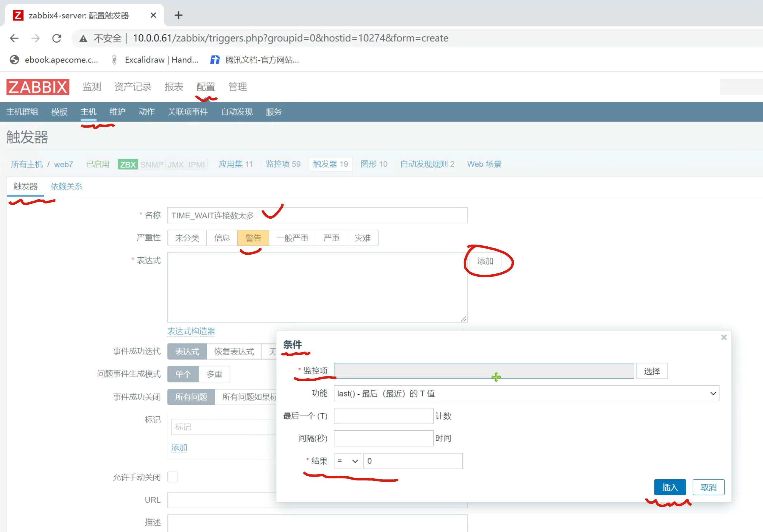Close the 条件 dialog with X
763x532 pixels.
point(724,337)
